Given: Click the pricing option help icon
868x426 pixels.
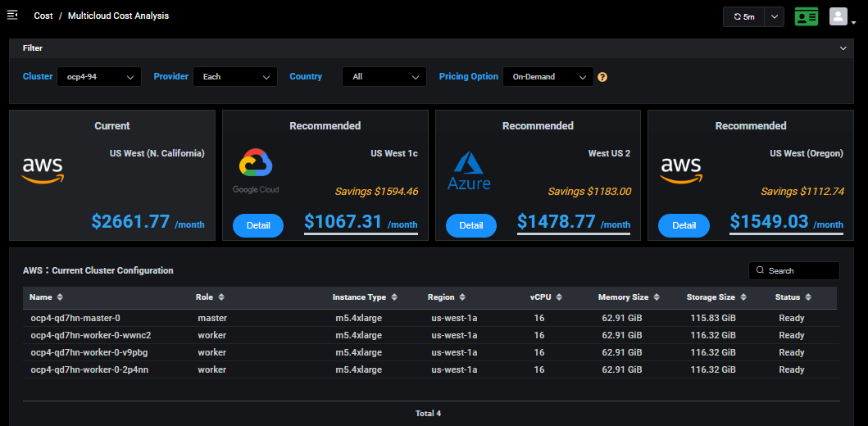Looking at the screenshot, I should coord(602,77).
